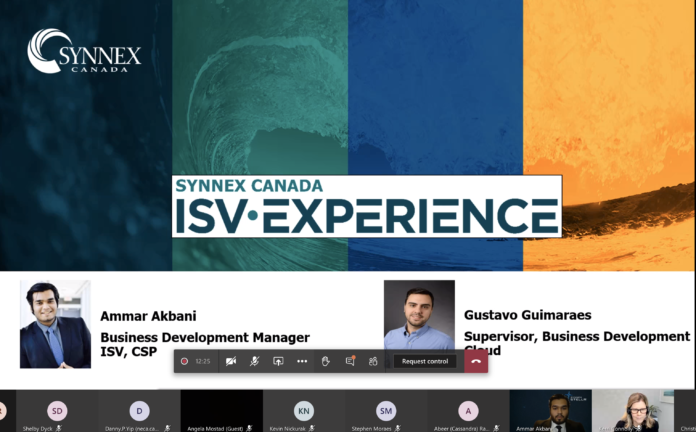Screen dimensions: 696x432
Task: Show meeting conversation chat
Action: (x=350, y=361)
